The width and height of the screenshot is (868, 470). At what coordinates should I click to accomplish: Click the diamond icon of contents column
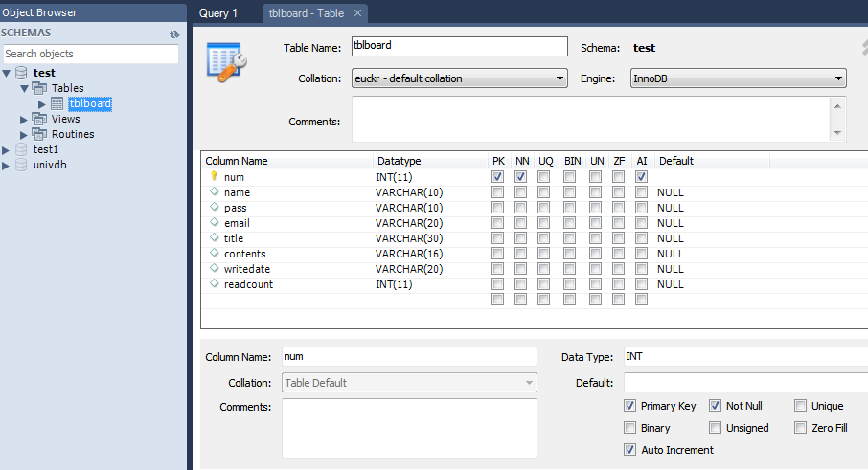(x=215, y=254)
